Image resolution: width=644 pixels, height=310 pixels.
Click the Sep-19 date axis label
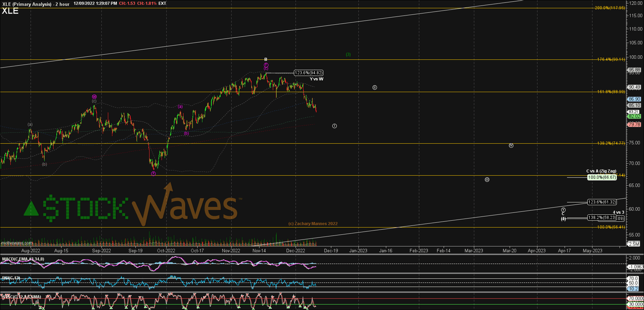[x=135, y=250]
